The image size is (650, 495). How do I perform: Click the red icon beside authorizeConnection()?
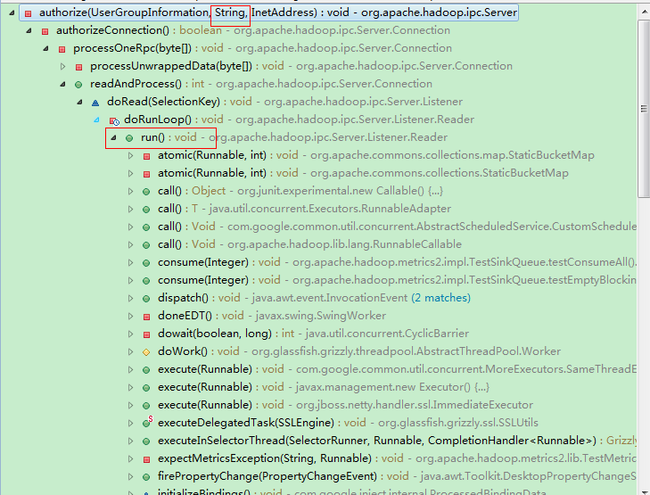pos(45,32)
